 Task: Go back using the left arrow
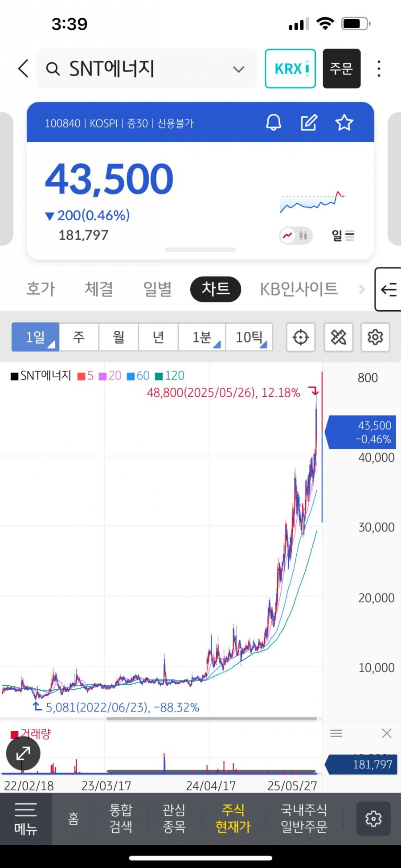coord(23,69)
